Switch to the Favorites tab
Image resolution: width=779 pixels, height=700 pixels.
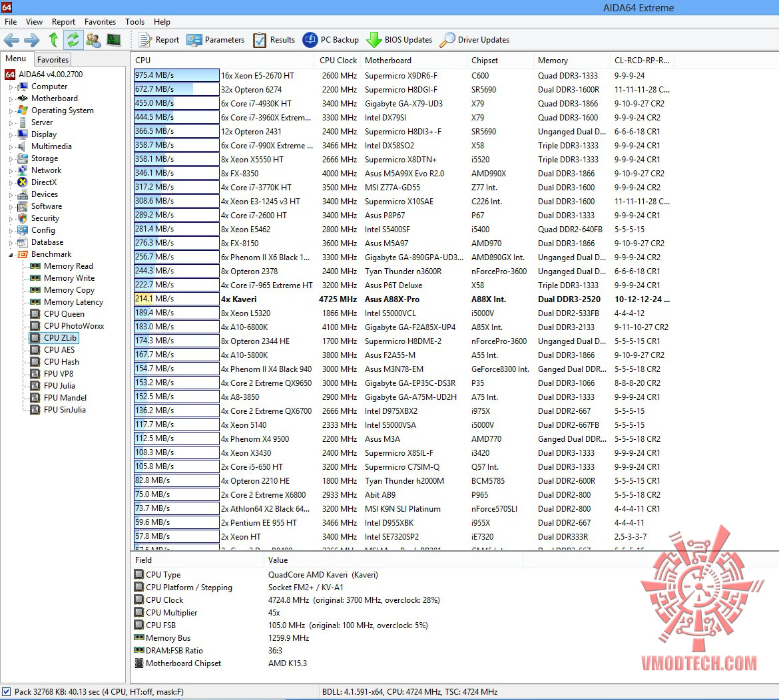[53, 60]
